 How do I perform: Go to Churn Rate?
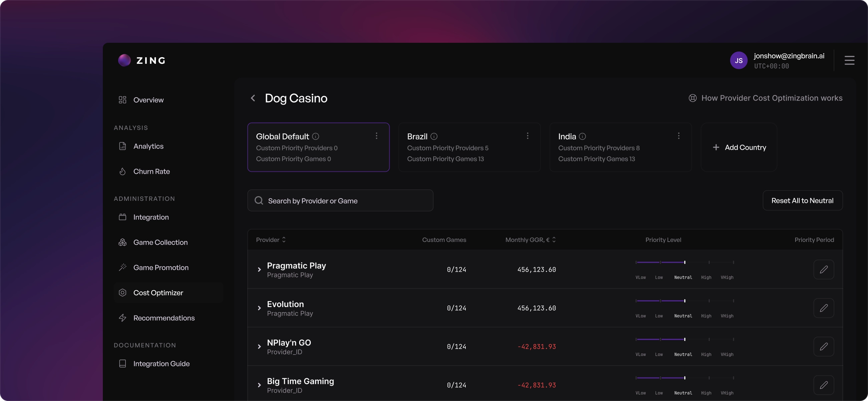(151, 171)
